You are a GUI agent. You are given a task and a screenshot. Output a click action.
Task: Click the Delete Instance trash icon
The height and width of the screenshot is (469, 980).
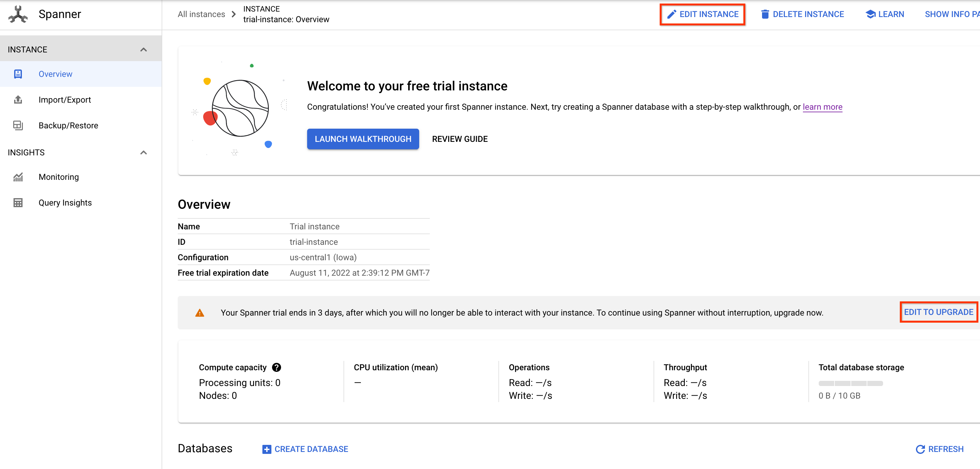click(x=764, y=14)
